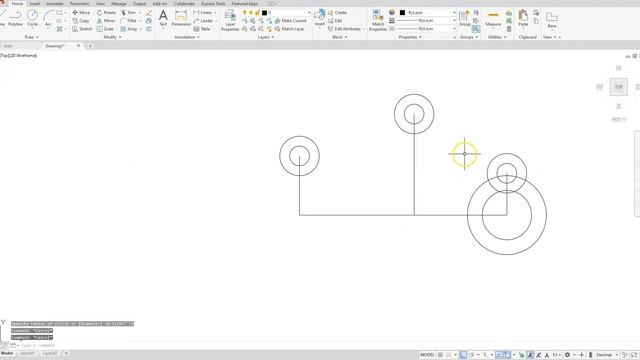Open a new drawing tab with plus
The height and width of the screenshot is (360, 640).
click(90, 46)
